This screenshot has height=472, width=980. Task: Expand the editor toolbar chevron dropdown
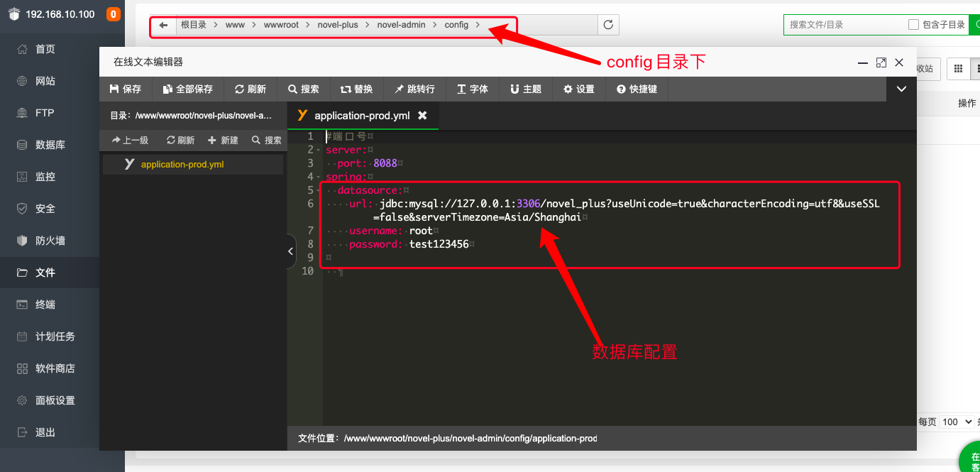[901, 89]
